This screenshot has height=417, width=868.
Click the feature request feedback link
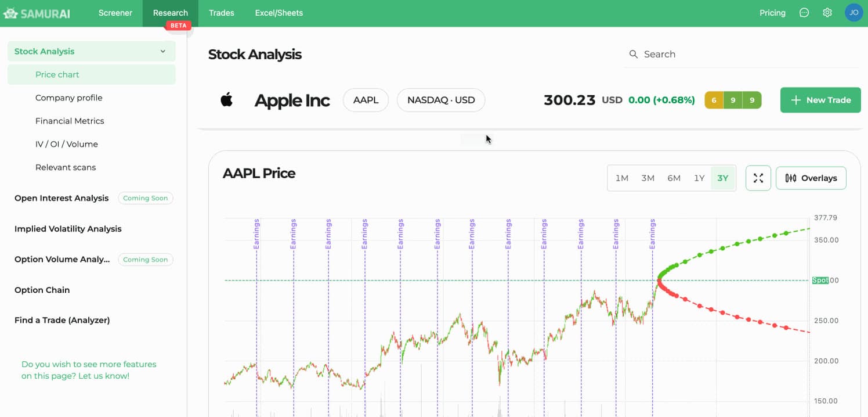click(89, 370)
